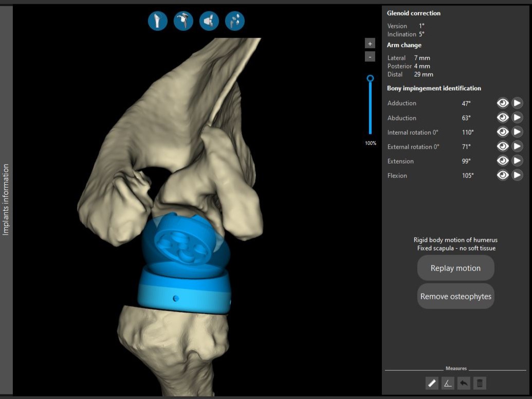The image size is (532, 399).
Task: Select the humerus-only view icon
Action: tap(158, 21)
